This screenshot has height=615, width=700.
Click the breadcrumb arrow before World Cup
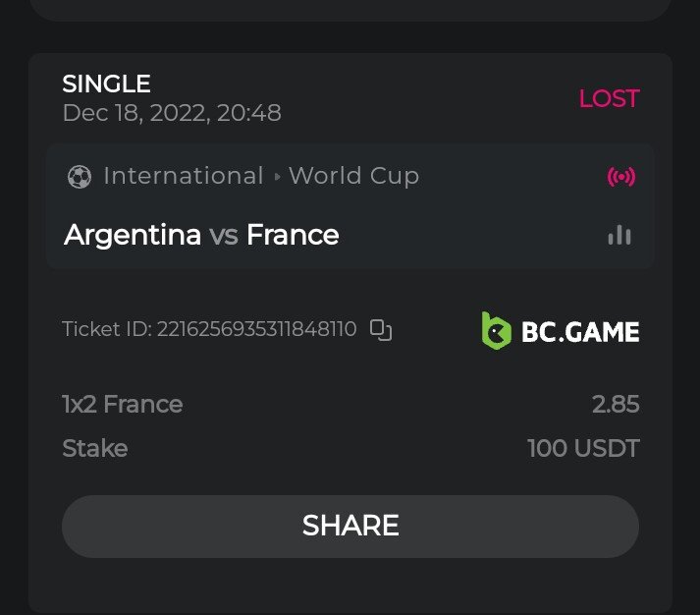click(x=278, y=177)
